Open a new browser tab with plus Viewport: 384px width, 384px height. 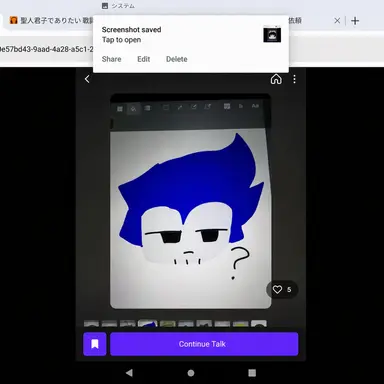(x=355, y=21)
